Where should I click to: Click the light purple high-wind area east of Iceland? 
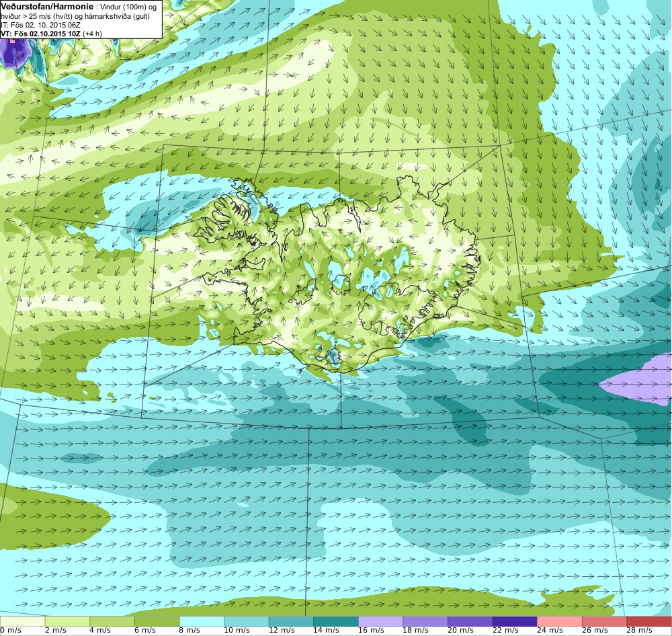coord(640,381)
